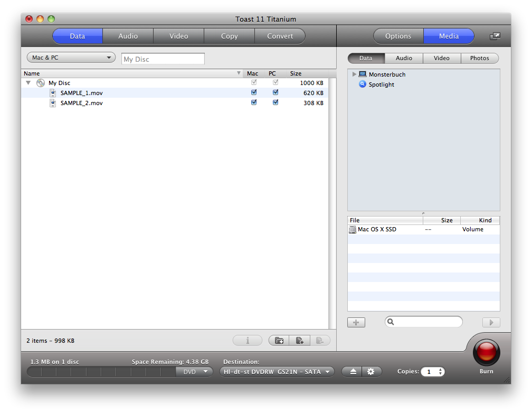Open the DVD disc type dropdown

(x=194, y=372)
